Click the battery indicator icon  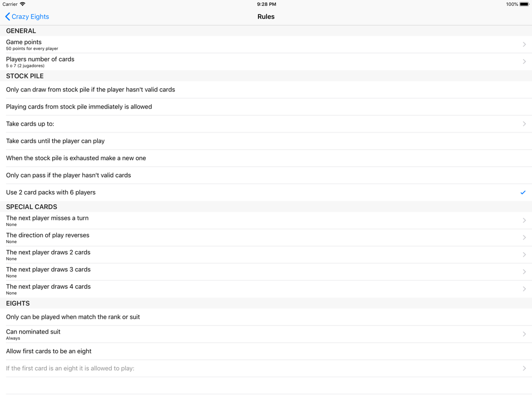click(525, 4)
